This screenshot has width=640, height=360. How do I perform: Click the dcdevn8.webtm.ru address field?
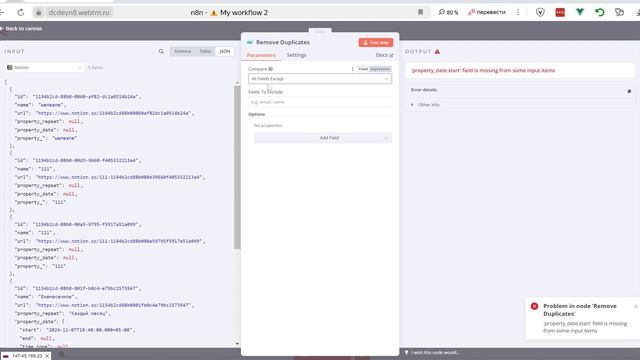pyautogui.click(x=79, y=13)
